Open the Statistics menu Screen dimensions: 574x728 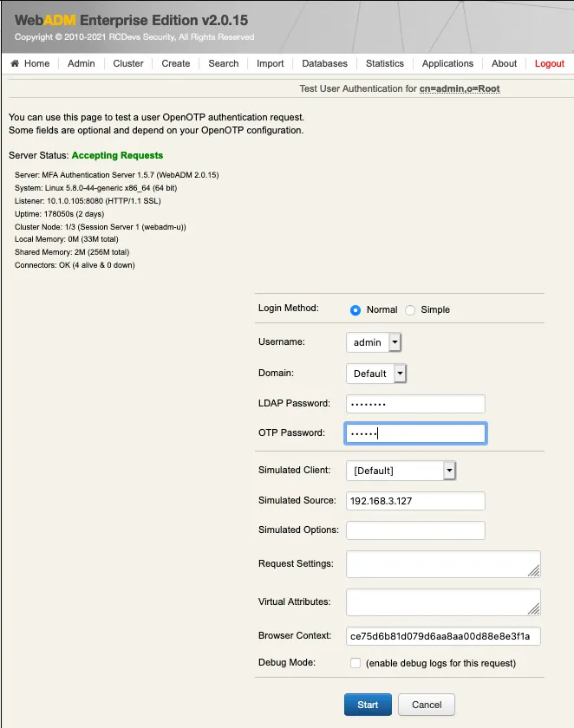pos(384,63)
